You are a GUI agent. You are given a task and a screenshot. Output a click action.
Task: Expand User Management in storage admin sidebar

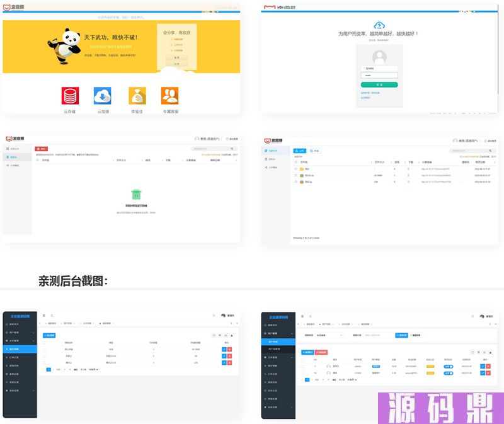coord(20,333)
